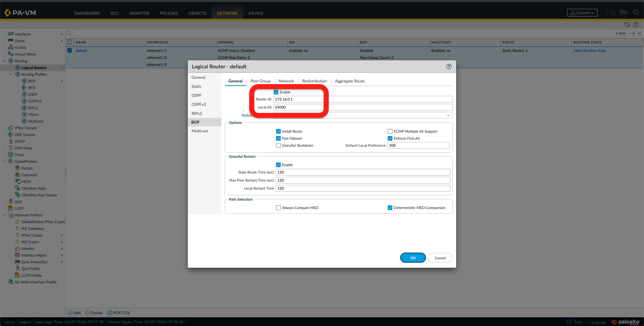Viewport: 644px width, 326px height.
Task: Open the help icon in the dialog titlebar
Action: coord(449,66)
